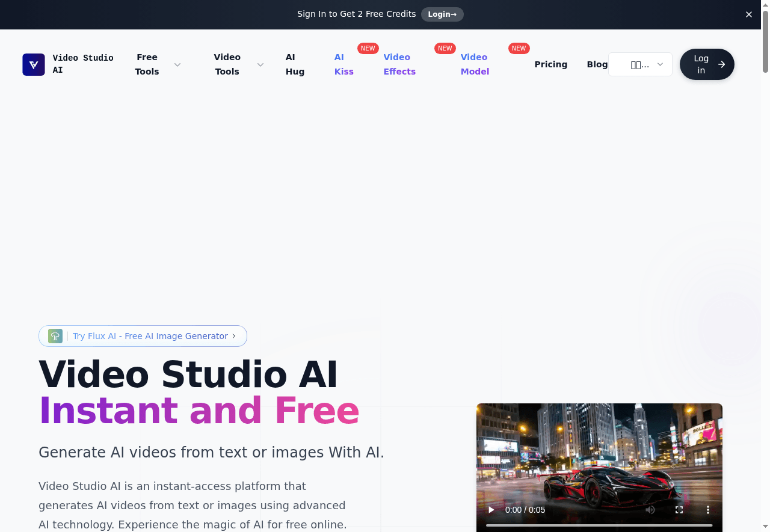This screenshot has width=770, height=532.
Task: Dismiss the Sign In free credits banner
Action: 749,14
